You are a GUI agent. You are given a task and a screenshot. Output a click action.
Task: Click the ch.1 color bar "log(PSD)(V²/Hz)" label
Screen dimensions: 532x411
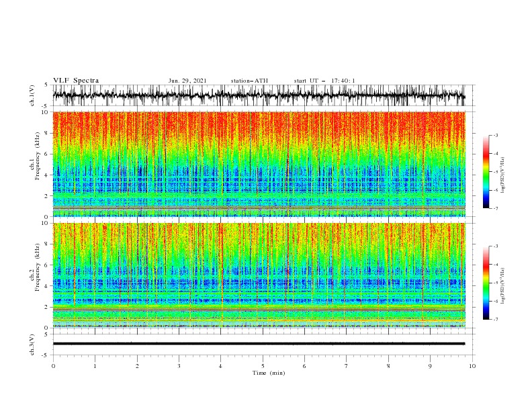[503, 175]
